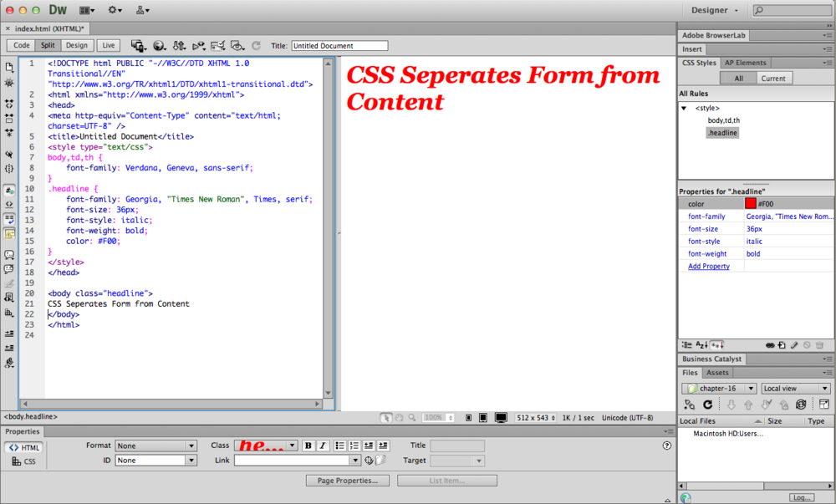Open the chapter-16 site dropdown
836x504 pixels.
pyautogui.click(x=718, y=388)
